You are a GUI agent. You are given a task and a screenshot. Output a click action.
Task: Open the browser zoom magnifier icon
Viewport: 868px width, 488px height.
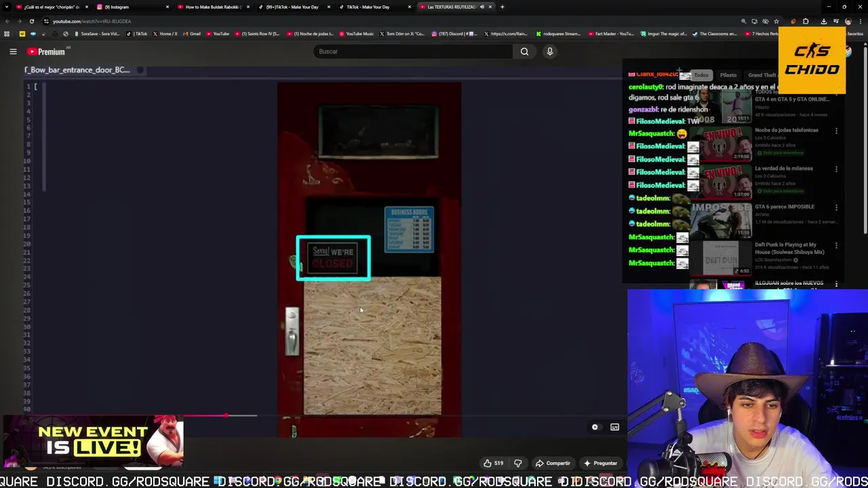(x=744, y=22)
